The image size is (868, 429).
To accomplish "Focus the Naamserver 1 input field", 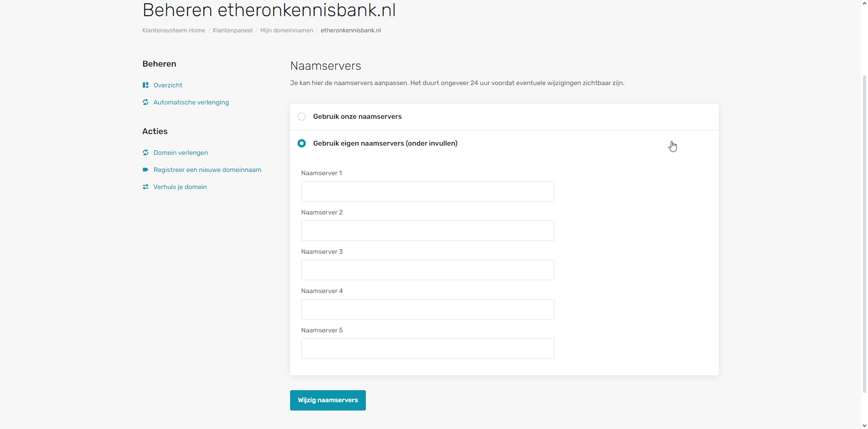I will [427, 191].
